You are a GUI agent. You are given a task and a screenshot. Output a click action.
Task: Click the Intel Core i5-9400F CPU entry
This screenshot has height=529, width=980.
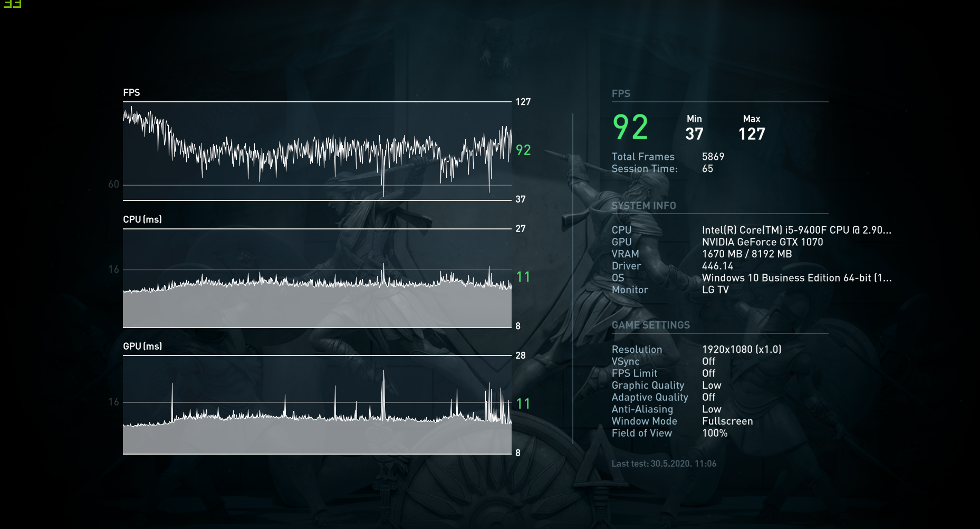[x=796, y=230]
